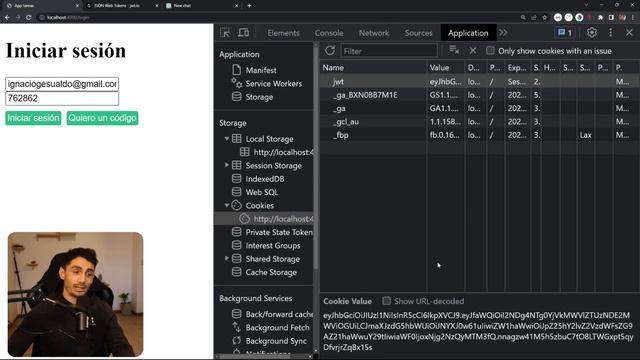Sort cookies by Name column header

(373, 68)
